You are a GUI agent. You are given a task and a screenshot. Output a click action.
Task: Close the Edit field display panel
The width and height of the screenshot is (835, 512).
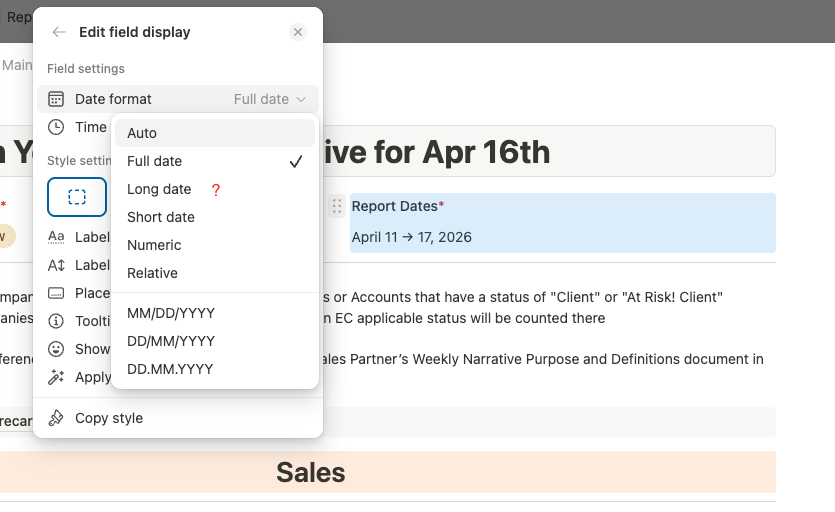297,32
